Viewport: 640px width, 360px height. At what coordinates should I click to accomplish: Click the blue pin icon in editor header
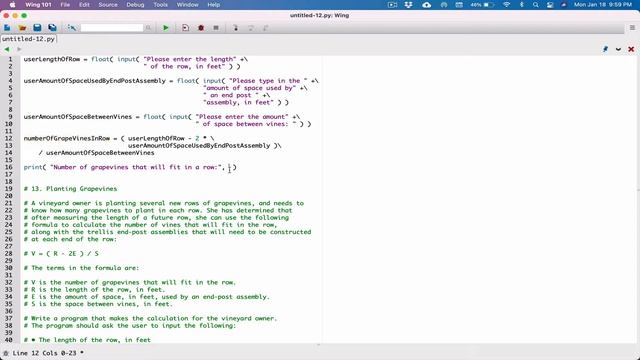coord(605,49)
